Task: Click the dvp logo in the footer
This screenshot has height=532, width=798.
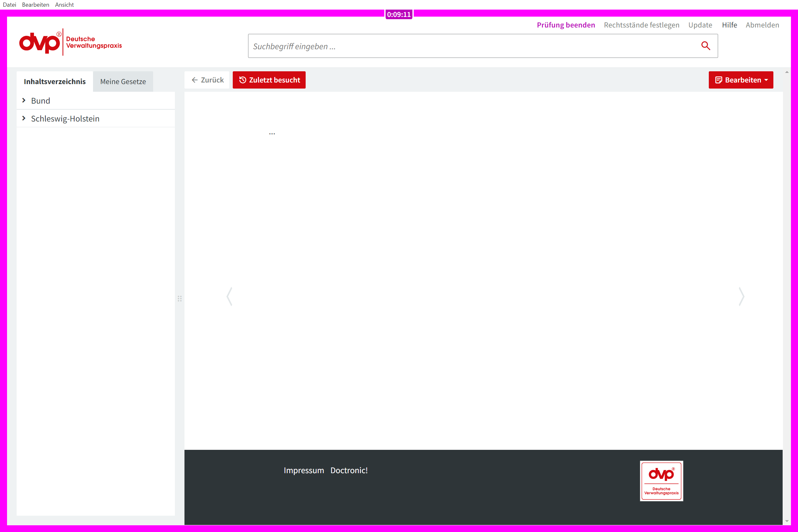Action: click(661, 481)
